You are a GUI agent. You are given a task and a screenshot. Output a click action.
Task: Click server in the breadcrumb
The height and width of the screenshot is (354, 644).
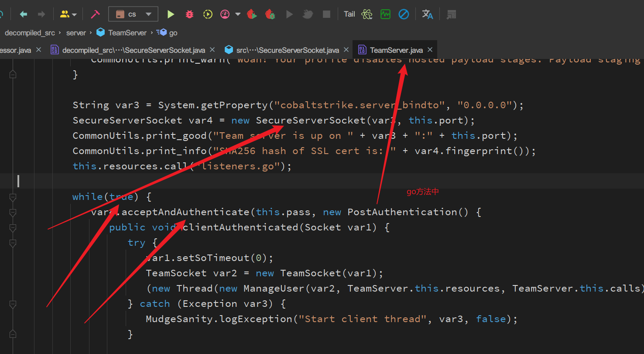[x=76, y=33]
